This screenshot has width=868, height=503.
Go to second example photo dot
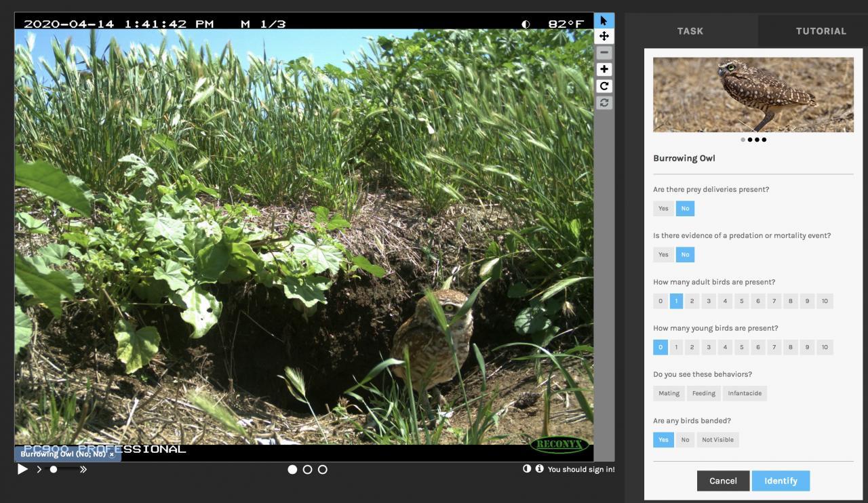pyautogui.click(x=749, y=140)
